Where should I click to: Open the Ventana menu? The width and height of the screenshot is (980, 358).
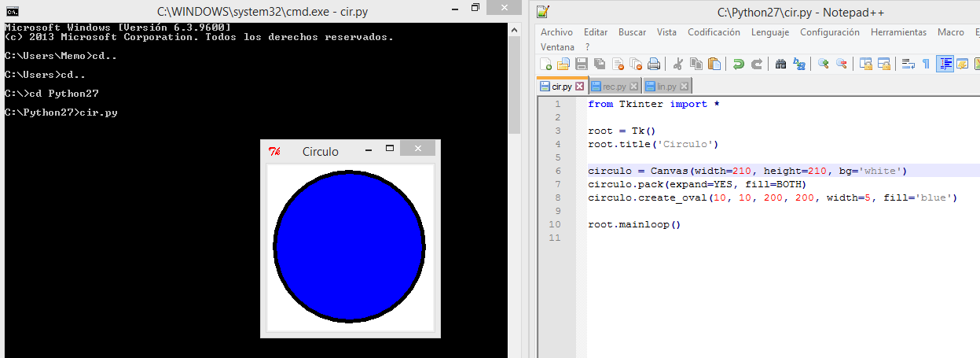click(557, 47)
